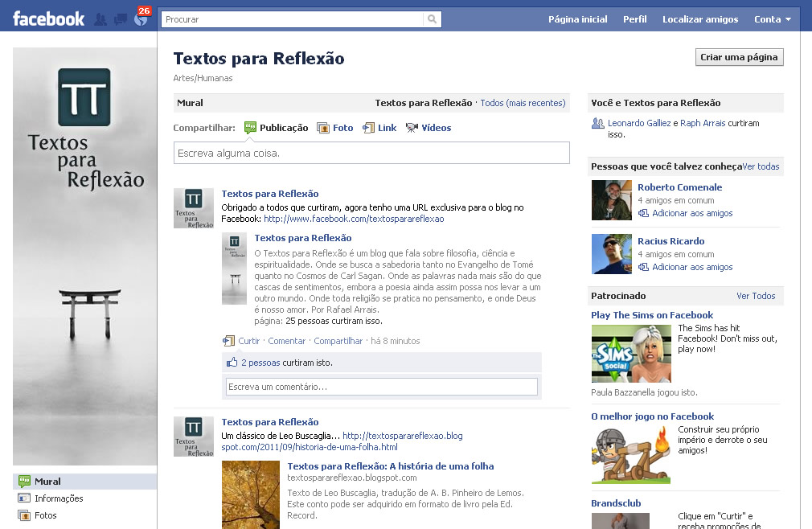
Task: Open facebook.com/textosparareflexao URL link
Action: pos(354,219)
